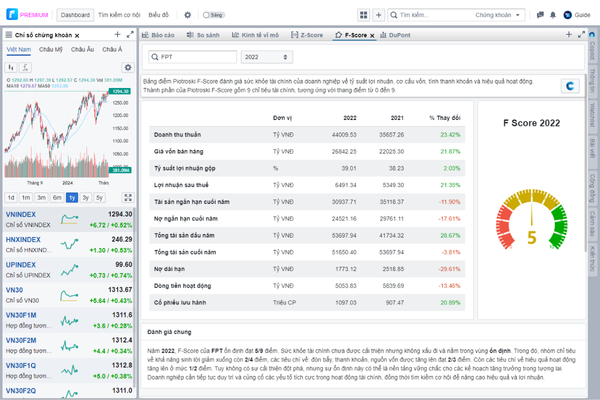
Task: Add a new widget with the top plus icon
Action: coord(378,15)
